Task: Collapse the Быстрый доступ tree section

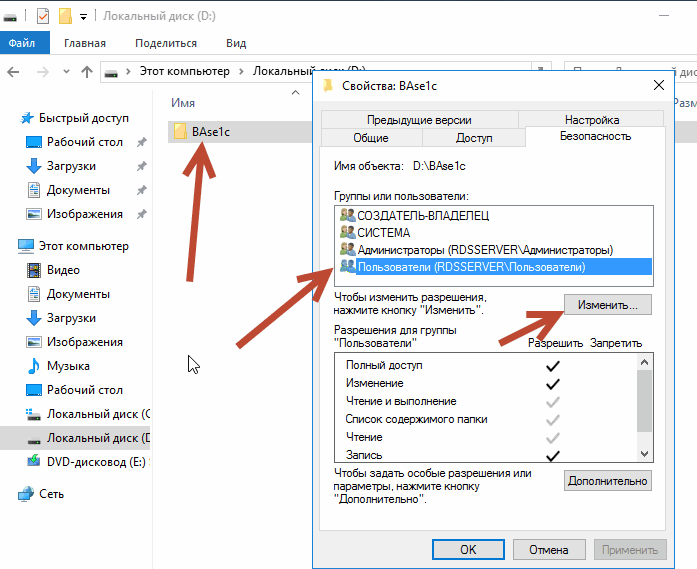Action: pyautogui.click(x=9, y=118)
